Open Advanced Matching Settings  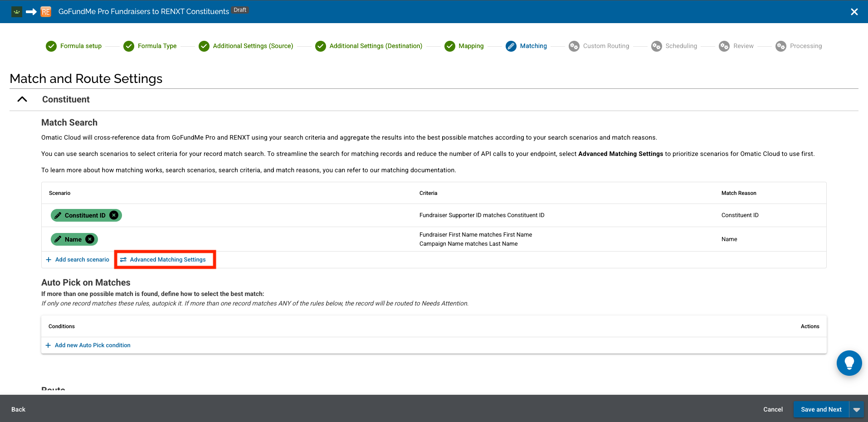click(163, 260)
